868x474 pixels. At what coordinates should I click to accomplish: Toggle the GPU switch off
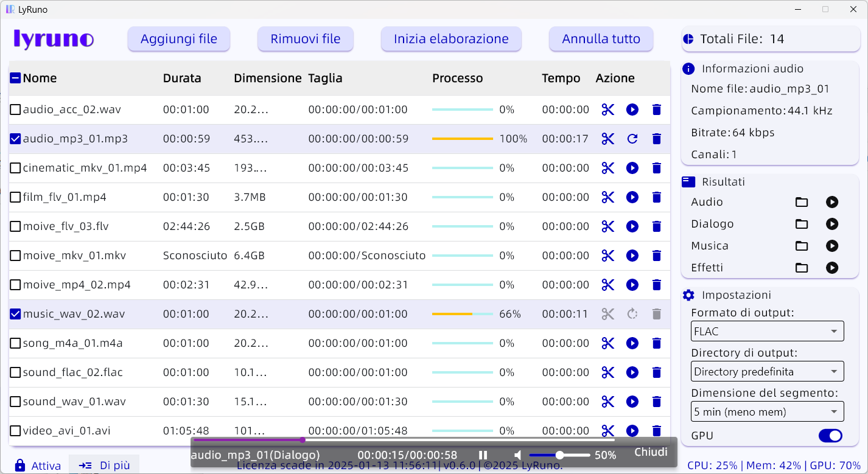830,436
